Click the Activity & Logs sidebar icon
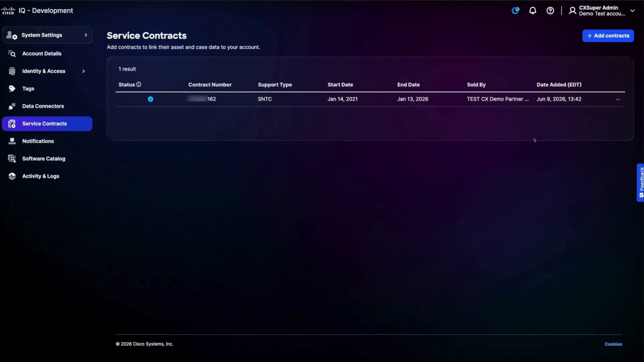644x362 pixels. (12, 176)
